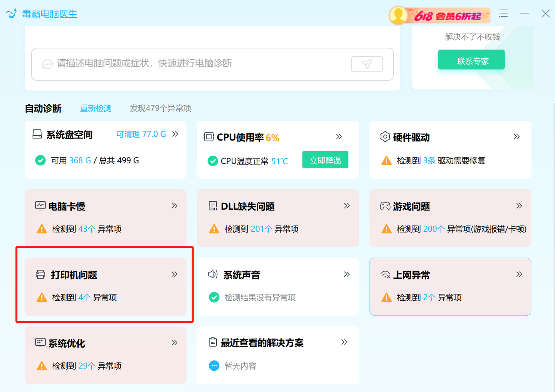Click warning triangle next to 43个 异常项
The height and width of the screenshot is (392, 555).
coord(42,229)
